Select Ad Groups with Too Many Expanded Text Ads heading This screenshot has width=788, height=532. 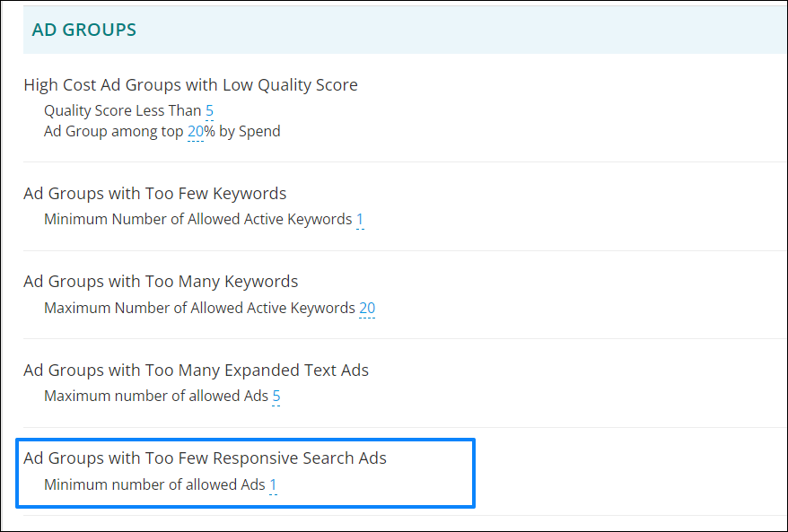(196, 371)
